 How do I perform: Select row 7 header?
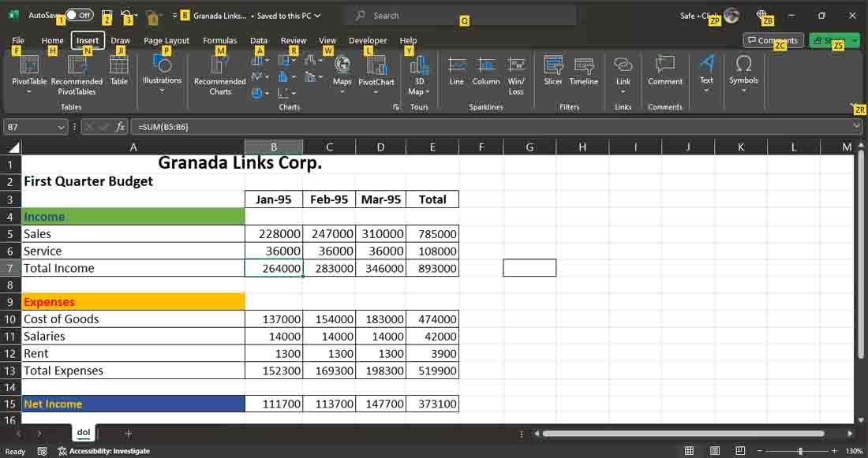(10, 268)
